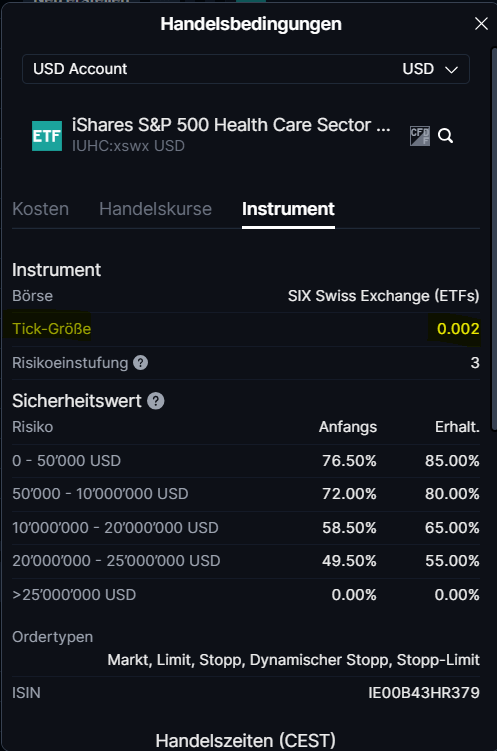Show help for Sicherheitswert question mark

point(156,401)
